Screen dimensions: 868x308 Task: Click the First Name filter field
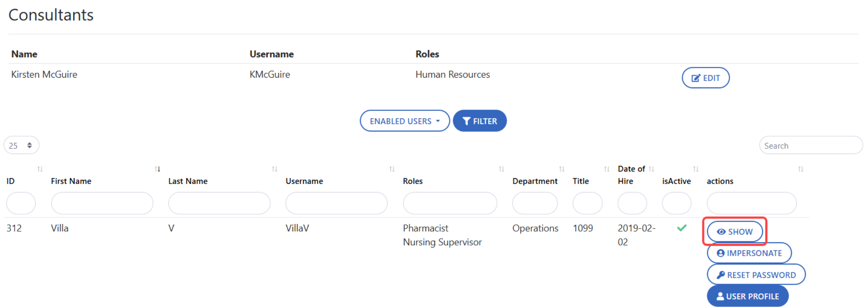tap(102, 203)
